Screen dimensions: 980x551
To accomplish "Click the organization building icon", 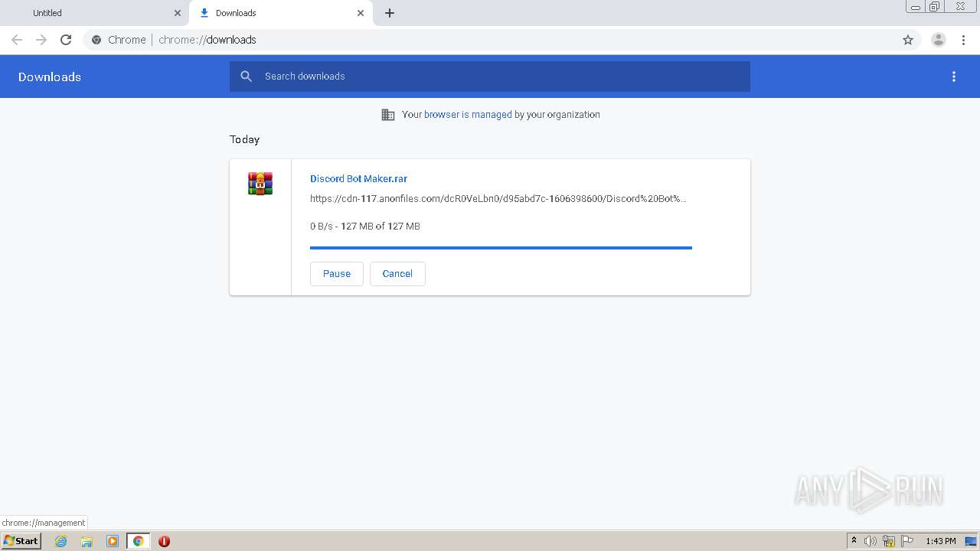I will (x=388, y=115).
